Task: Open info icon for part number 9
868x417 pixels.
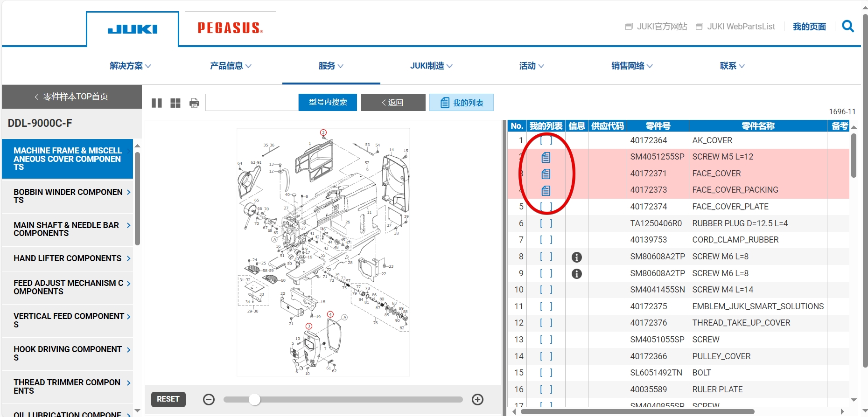Action: [576, 274]
